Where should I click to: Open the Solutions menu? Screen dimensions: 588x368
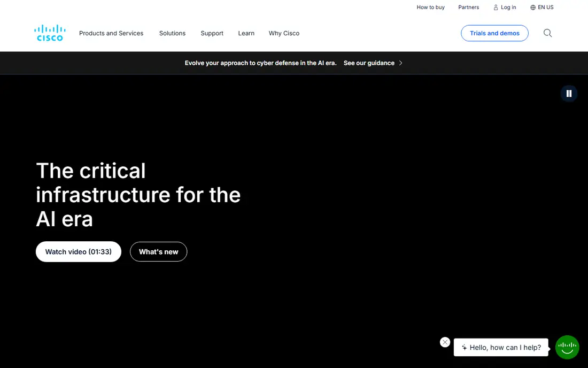(x=172, y=33)
